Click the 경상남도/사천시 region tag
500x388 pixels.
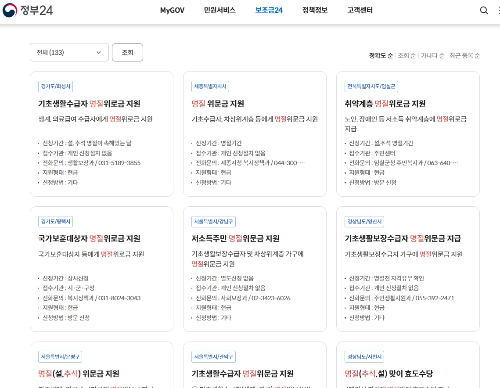(364, 356)
